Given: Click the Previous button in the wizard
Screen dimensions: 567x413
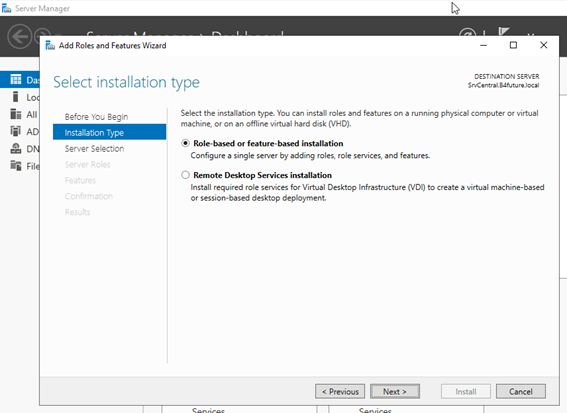Looking at the screenshot, I should tap(340, 392).
